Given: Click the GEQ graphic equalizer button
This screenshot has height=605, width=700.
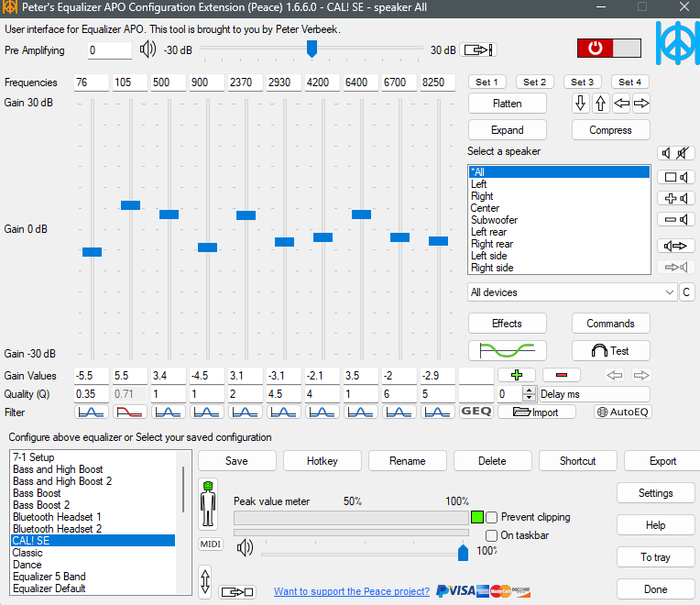Looking at the screenshot, I should tap(476, 412).
